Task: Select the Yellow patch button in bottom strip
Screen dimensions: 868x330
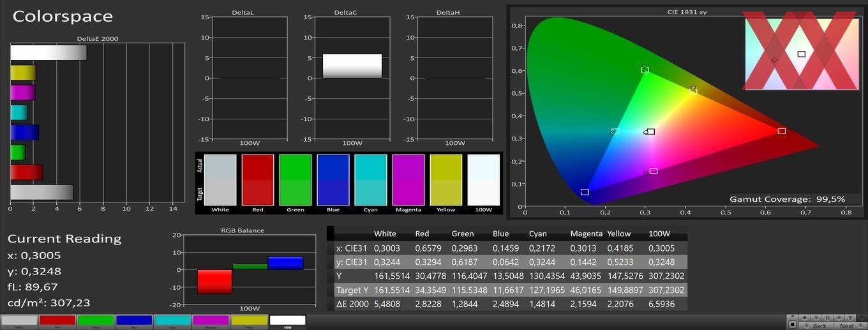Action: tap(249, 321)
